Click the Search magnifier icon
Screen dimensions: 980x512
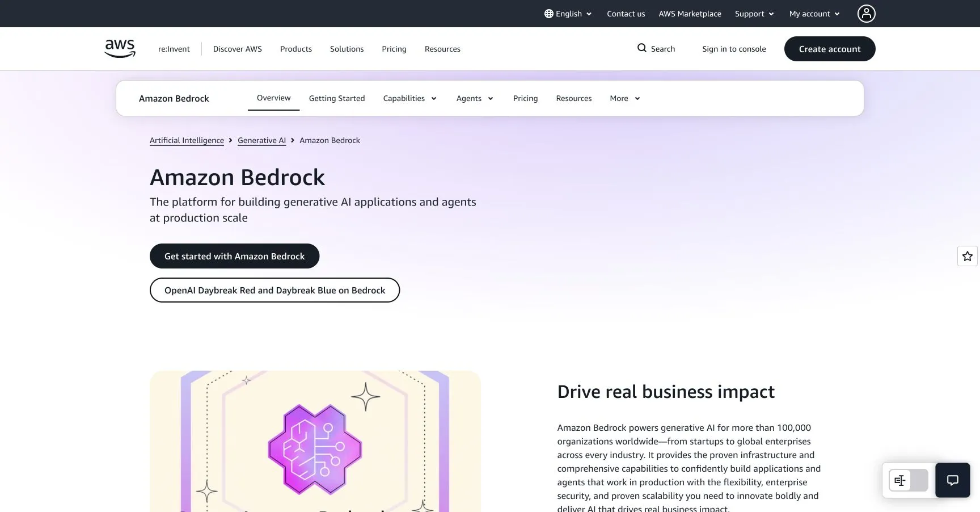[642, 48]
